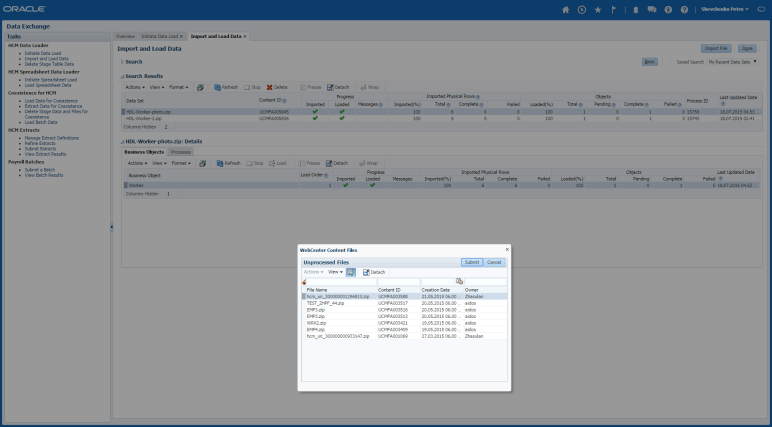Click the Import File button
Viewport: 772px width, 427px height.
[x=716, y=48]
